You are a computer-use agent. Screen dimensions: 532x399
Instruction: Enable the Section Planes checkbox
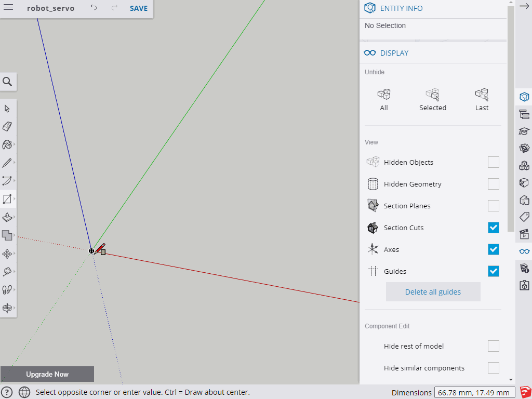pyautogui.click(x=494, y=206)
